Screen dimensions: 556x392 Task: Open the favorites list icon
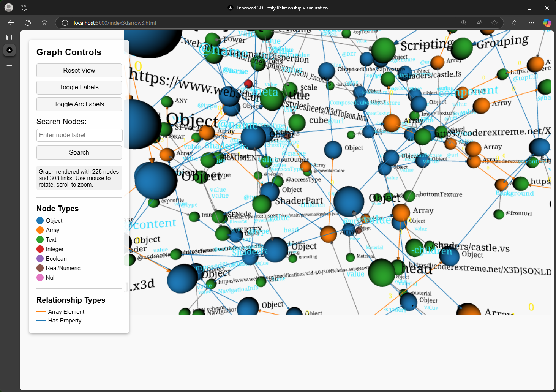tap(515, 23)
